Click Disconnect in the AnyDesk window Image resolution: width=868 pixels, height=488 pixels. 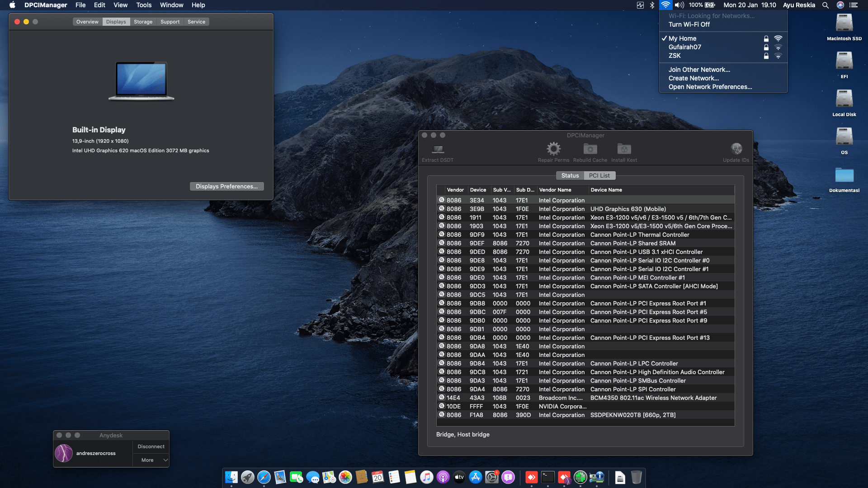[x=151, y=446]
